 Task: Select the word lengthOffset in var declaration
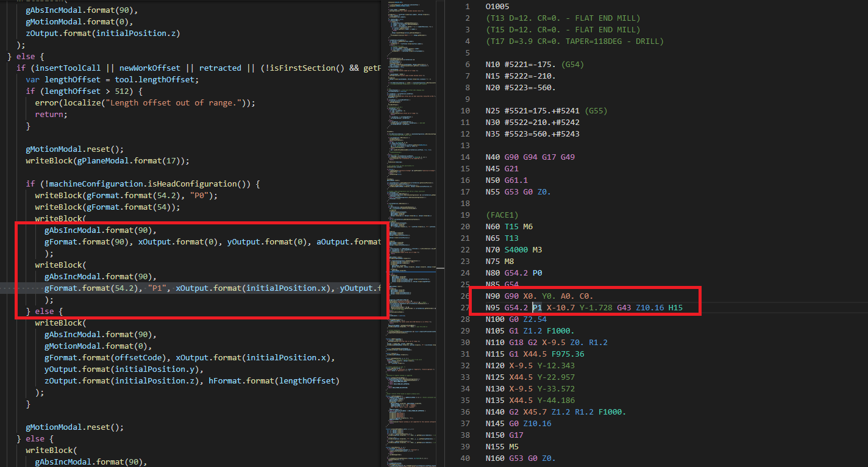click(x=73, y=79)
